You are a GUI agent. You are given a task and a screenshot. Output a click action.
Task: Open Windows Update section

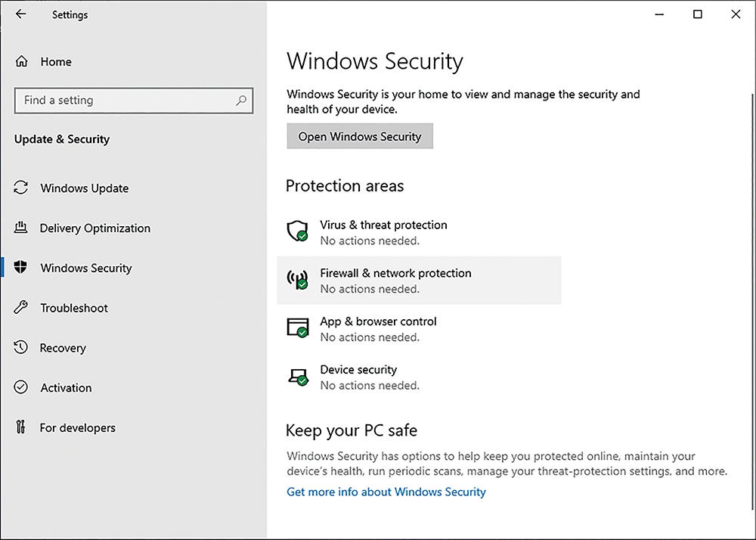point(85,188)
